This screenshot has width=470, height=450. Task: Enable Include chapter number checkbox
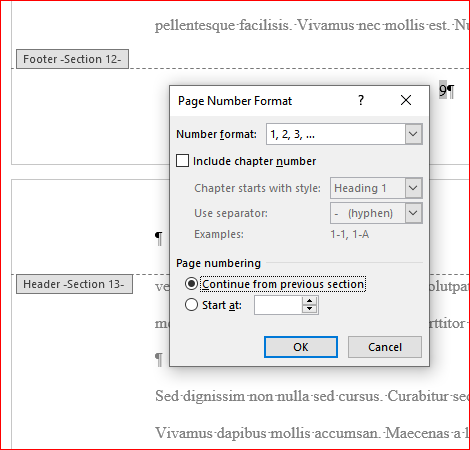[182, 161]
